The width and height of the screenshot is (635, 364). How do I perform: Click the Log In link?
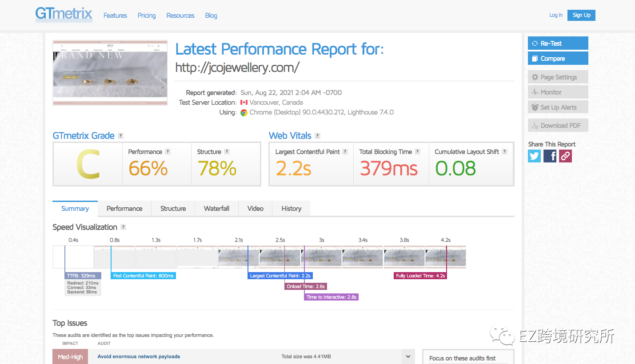click(556, 15)
